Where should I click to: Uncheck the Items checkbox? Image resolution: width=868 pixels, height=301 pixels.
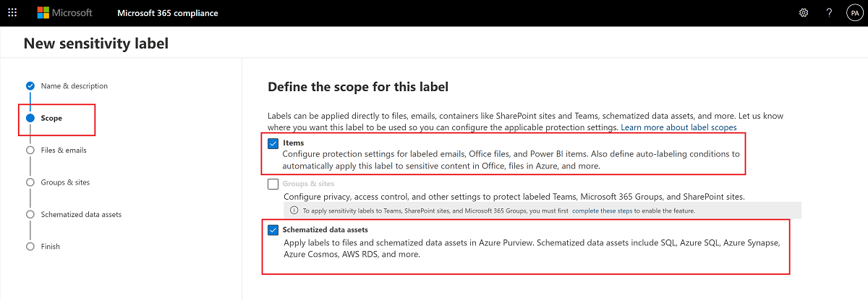coord(273,143)
